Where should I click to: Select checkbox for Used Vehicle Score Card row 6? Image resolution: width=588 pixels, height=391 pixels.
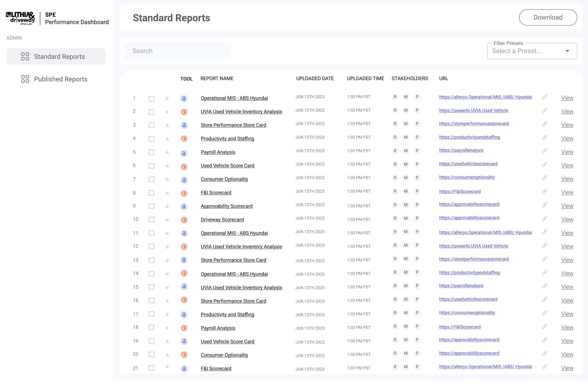[151, 166]
